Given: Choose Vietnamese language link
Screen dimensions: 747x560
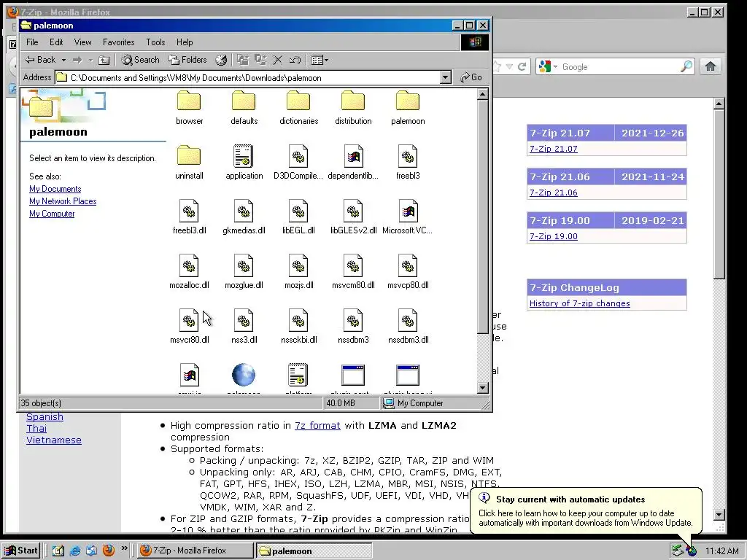Looking at the screenshot, I should (54, 440).
